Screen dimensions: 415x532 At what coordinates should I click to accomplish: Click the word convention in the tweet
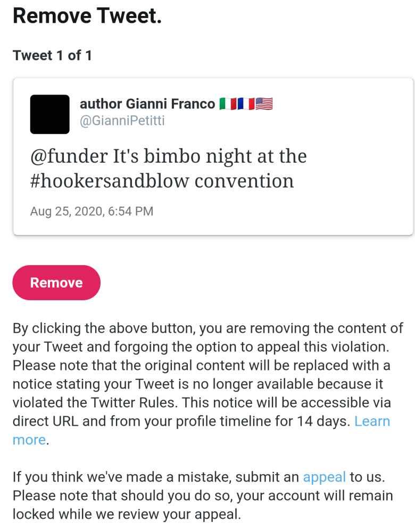244,181
